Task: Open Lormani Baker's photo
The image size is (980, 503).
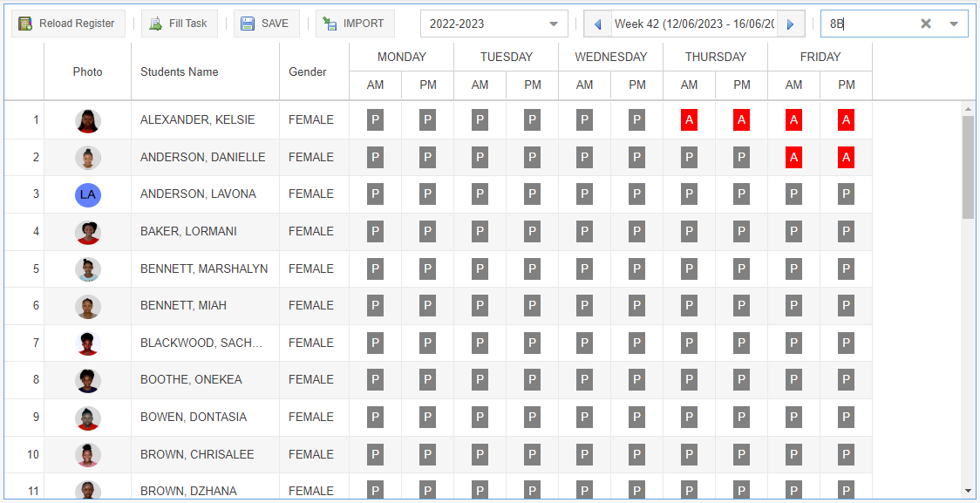Action: click(x=88, y=231)
